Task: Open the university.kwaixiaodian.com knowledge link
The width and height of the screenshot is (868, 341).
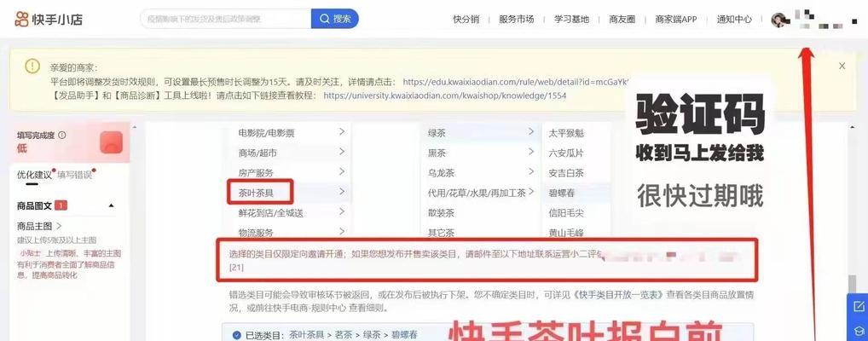Action: [445, 95]
